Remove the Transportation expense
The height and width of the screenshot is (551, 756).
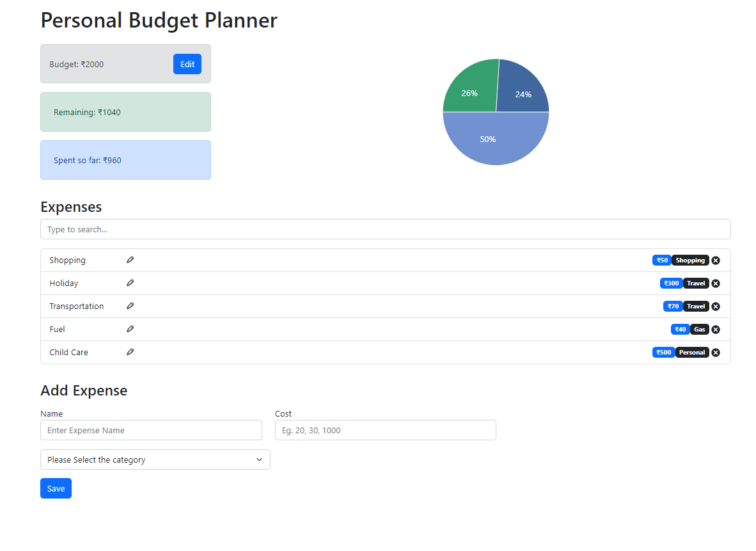coord(715,306)
